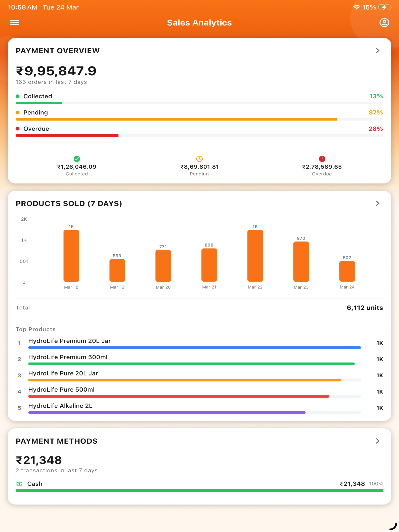399x532 pixels.
Task: Select the Mar 23 bar showing 970
Action: pos(301,262)
